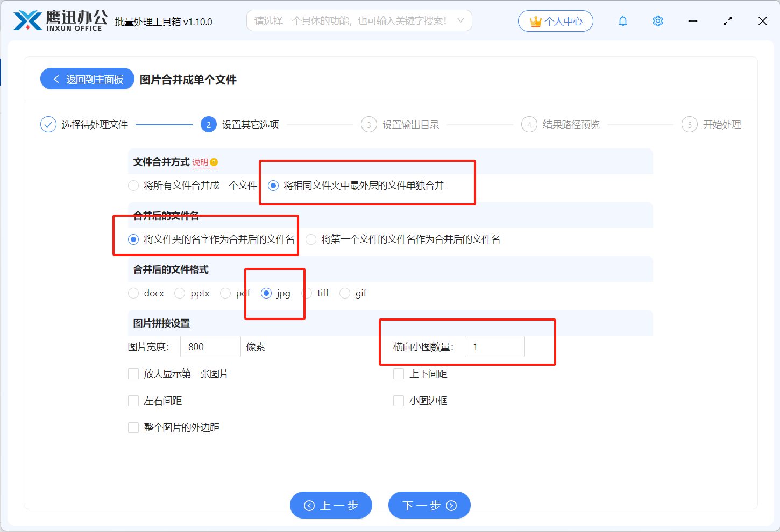This screenshot has width=780, height=532.
Task: Proceed with 下一步 button
Action: [429, 505]
